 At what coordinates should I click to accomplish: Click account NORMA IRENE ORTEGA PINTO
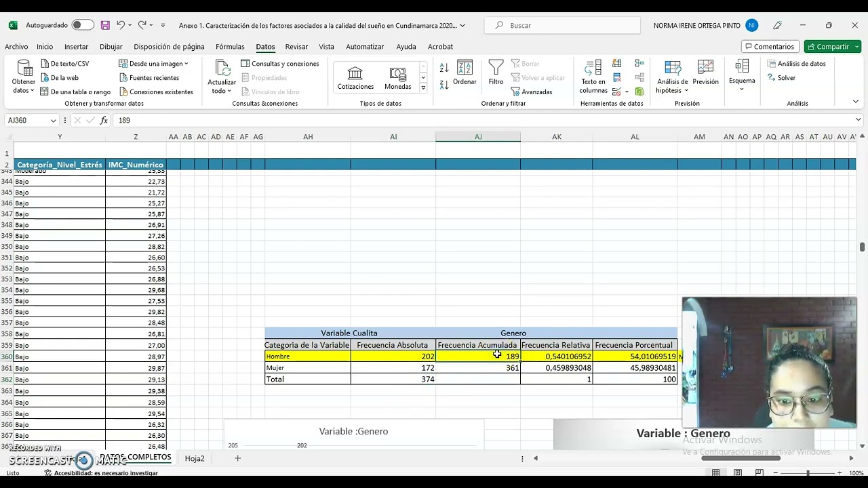pyautogui.click(x=705, y=25)
